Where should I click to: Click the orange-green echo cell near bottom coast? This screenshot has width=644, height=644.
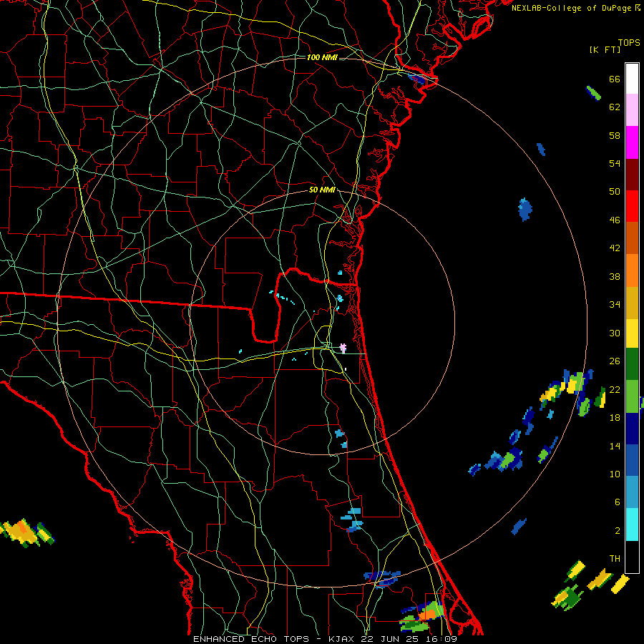(x=423, y=616)
